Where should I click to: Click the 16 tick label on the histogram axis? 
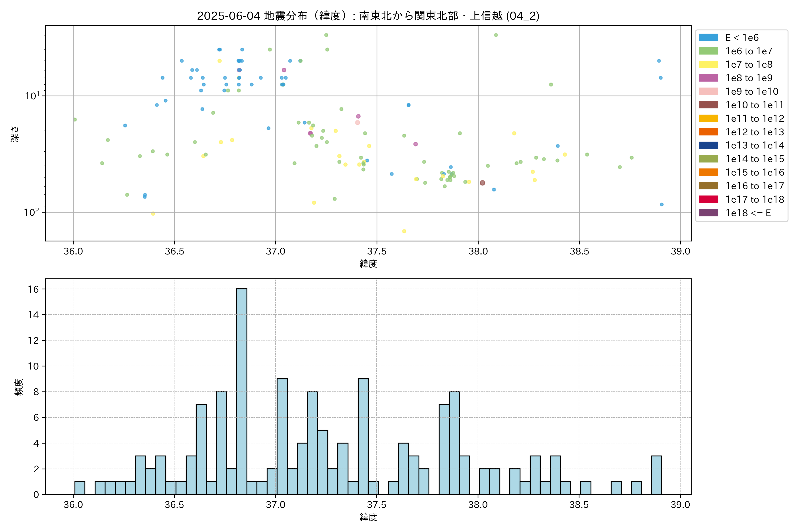click(33, 289)
